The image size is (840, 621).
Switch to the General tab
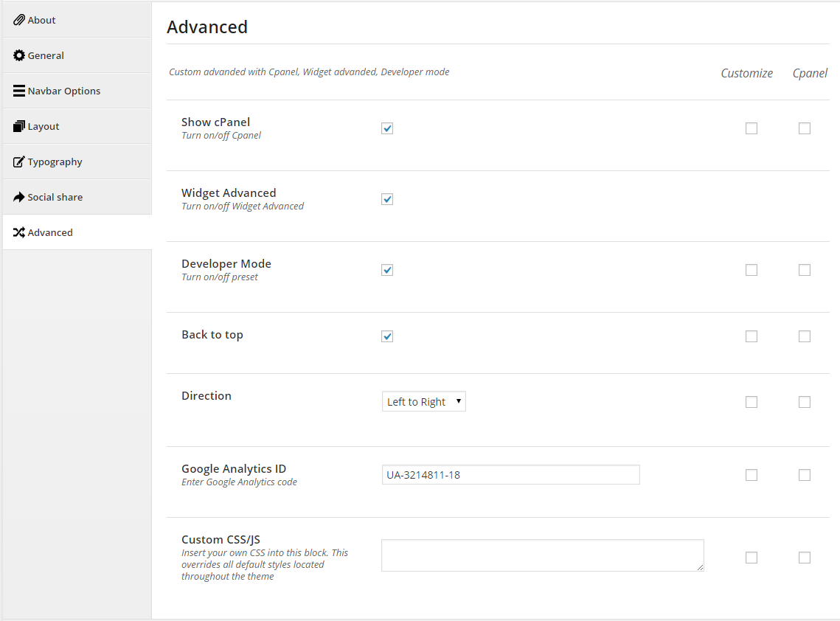point(77,55)
